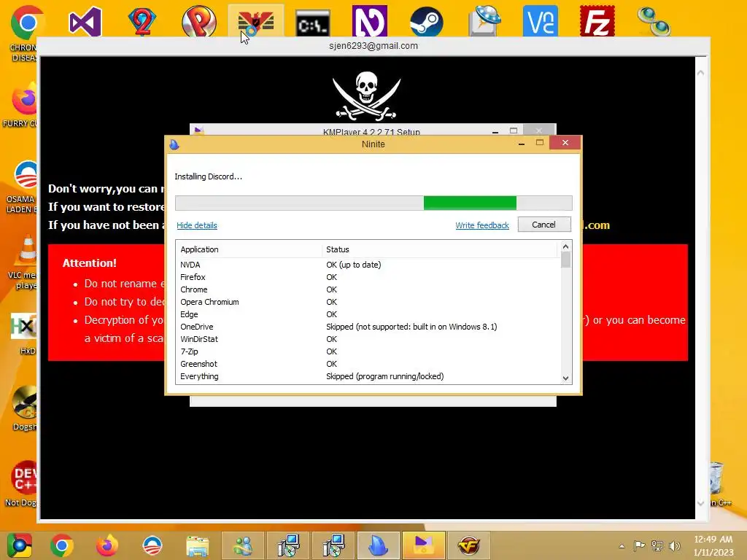
Task: Minimize the KMPlayer Setup window
Action: point(495,131)
